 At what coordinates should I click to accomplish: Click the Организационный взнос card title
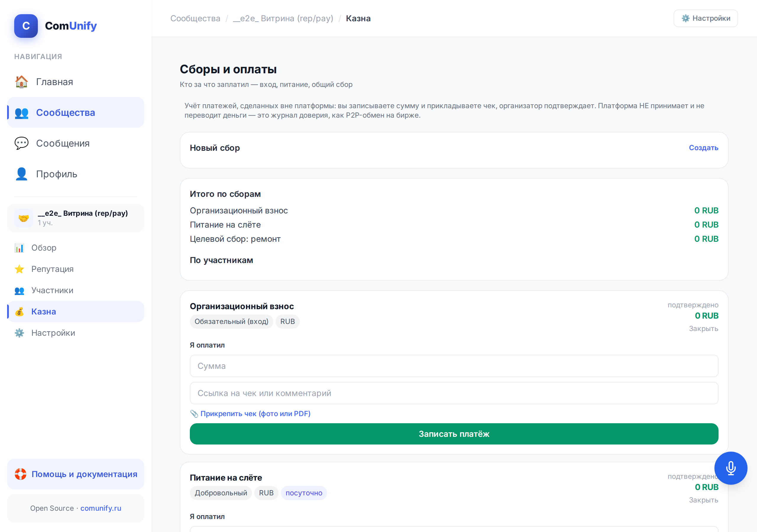click(242, 306)
